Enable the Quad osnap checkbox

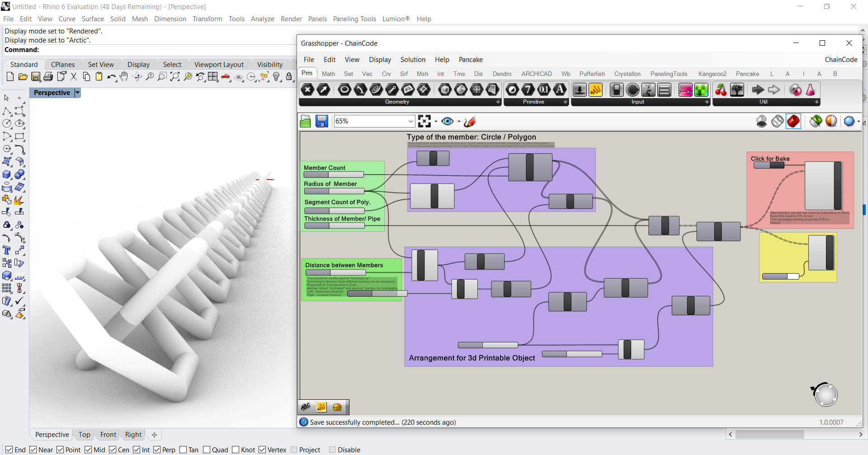pyautogui.click(x=207, y=450)
